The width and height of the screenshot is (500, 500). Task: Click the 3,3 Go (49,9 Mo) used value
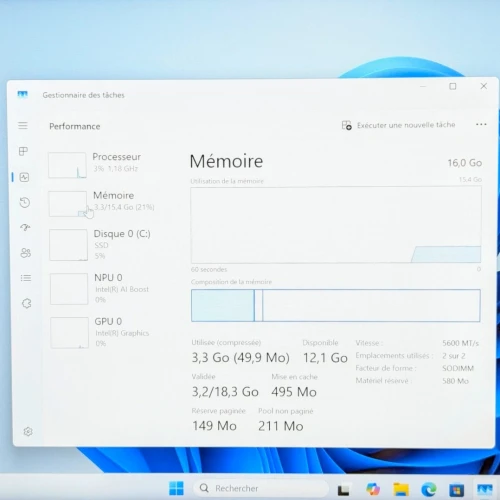[x=240, y=358]
